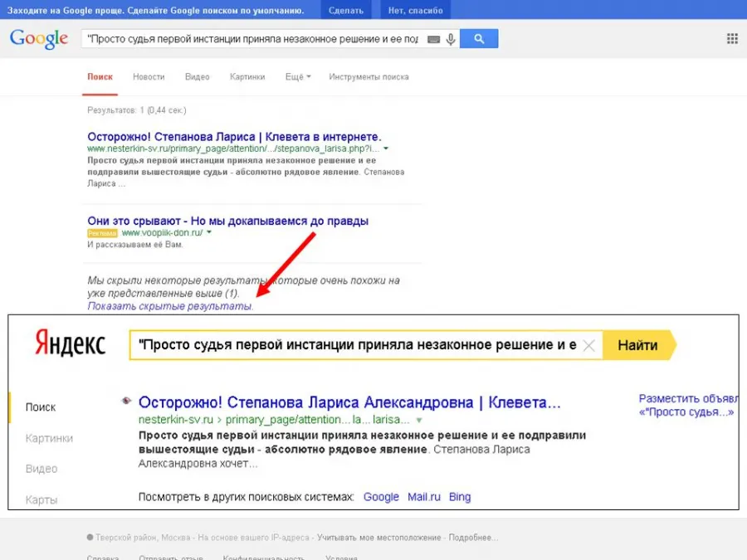
Task: Open Yandex result Осторожно! Степанова Лариса Александровна
Action: coord(349,402)
